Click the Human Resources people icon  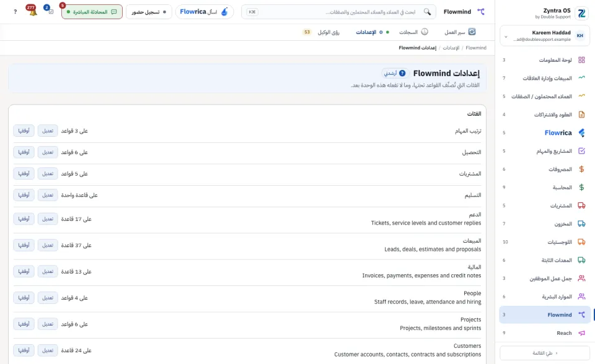point(581,297)
